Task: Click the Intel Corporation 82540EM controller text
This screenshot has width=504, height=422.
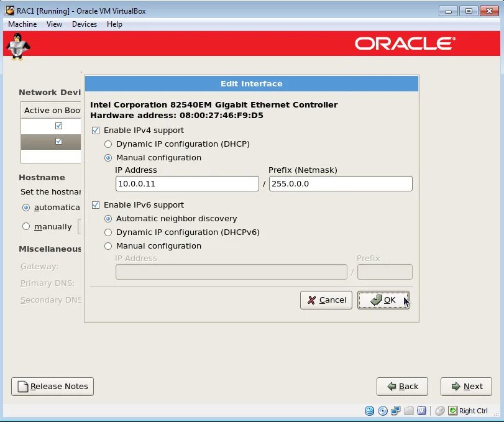Action: pos(214,105)
